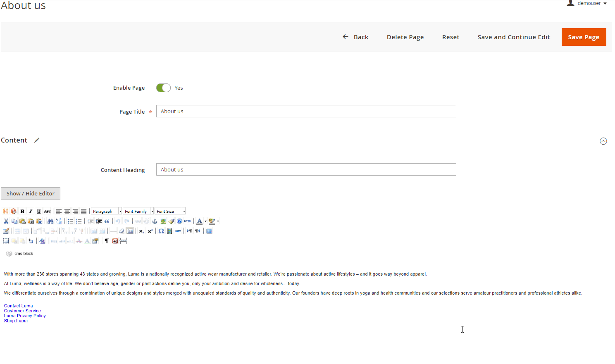
Task: Toggle fullscreen editor mode
Action: click(209, 231)
